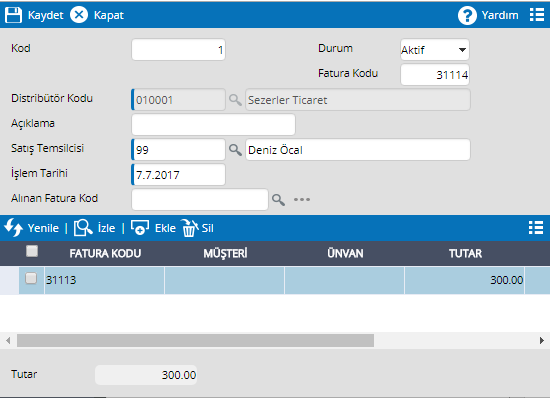Viewport: 550px width, 398px height.
Task: Open help via Yardım question mark icon
Action: (x=467, y=15)
